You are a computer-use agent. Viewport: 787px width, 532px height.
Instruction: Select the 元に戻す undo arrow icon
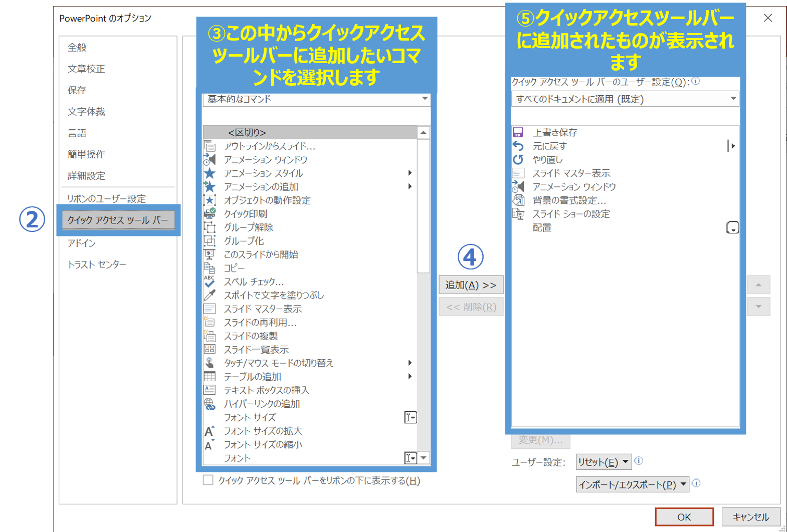(x=518, y=146)
